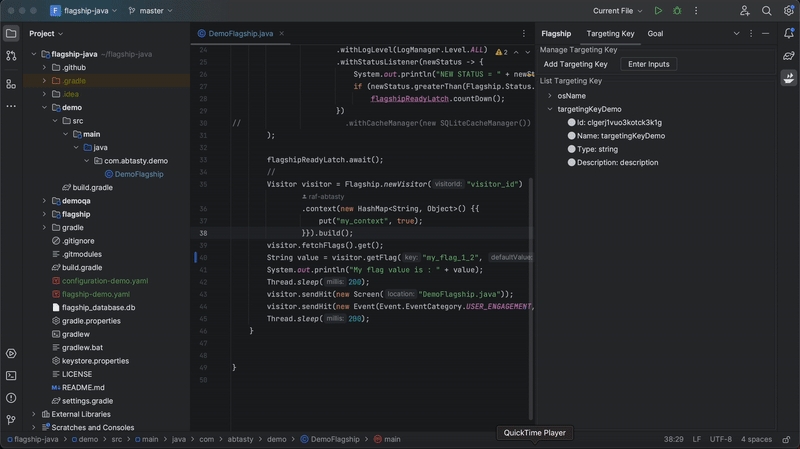The width and height of the screenshot is (800, 449).
Task: Open the Commit tool window icon
Action: 11,56
